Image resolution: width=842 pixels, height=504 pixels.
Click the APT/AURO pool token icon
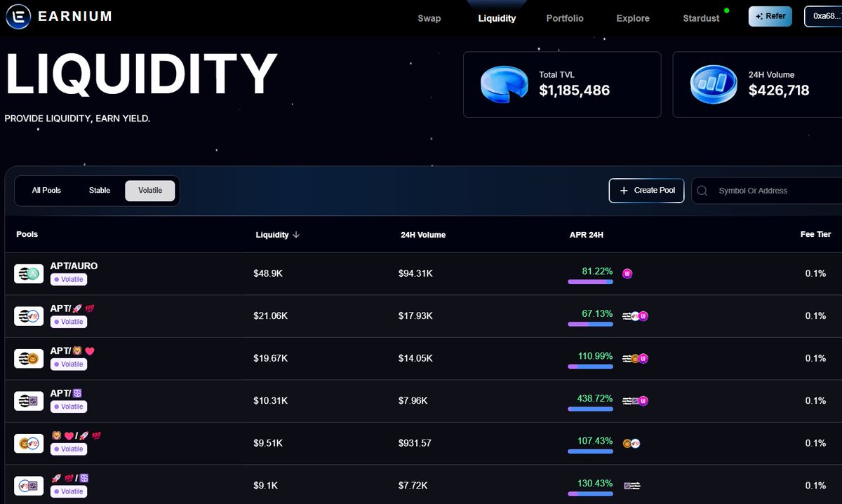[29, 274]
